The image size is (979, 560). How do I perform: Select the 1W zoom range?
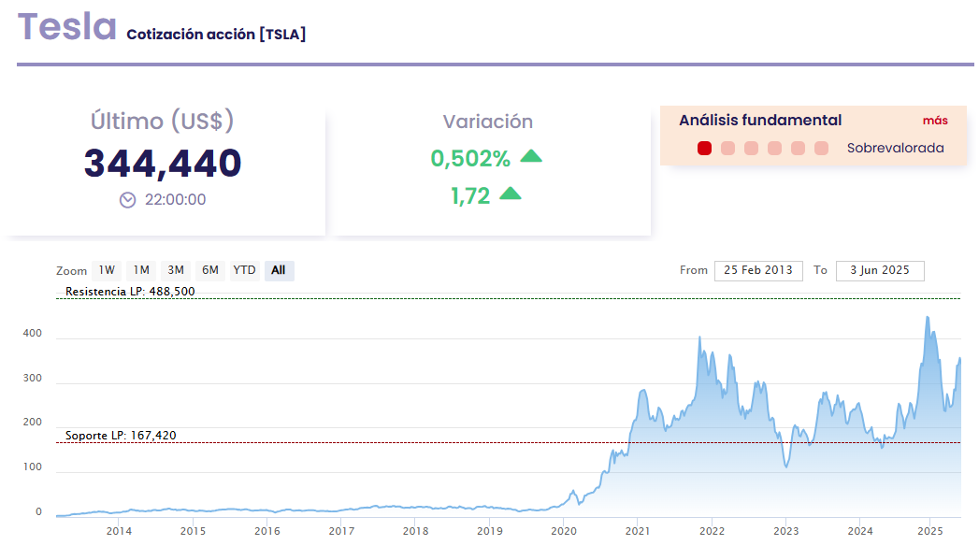click(108, 270)
